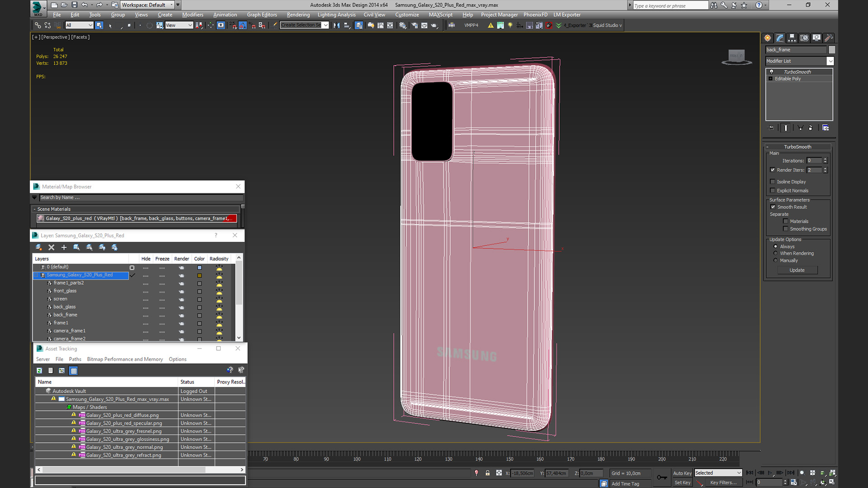Open Paths menu in Asset Tracking
Image resolution: width=868 pixels, height=488 pixels.
[75, 359]
